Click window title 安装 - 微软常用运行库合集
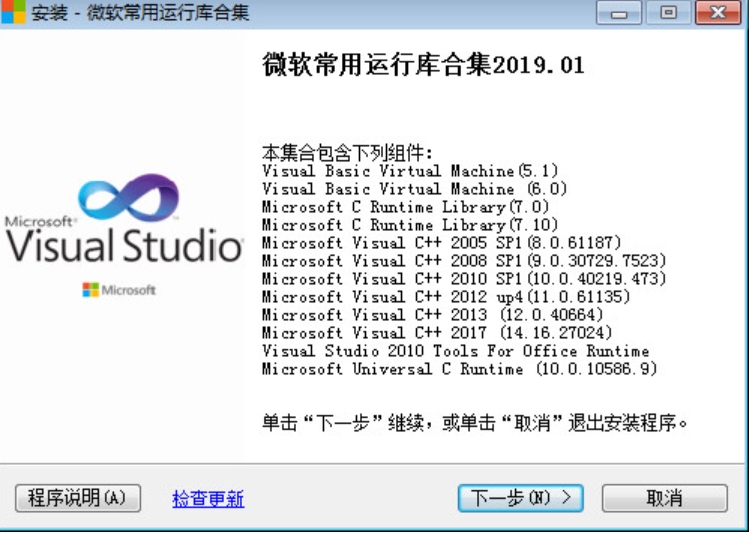Viewport: 751px width, 534px height. click(140, 12)
